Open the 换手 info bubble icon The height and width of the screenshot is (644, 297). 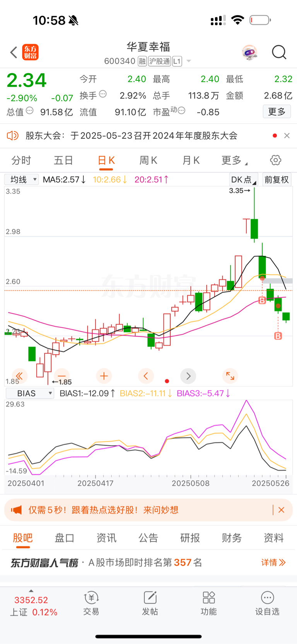tap(103, 94)
